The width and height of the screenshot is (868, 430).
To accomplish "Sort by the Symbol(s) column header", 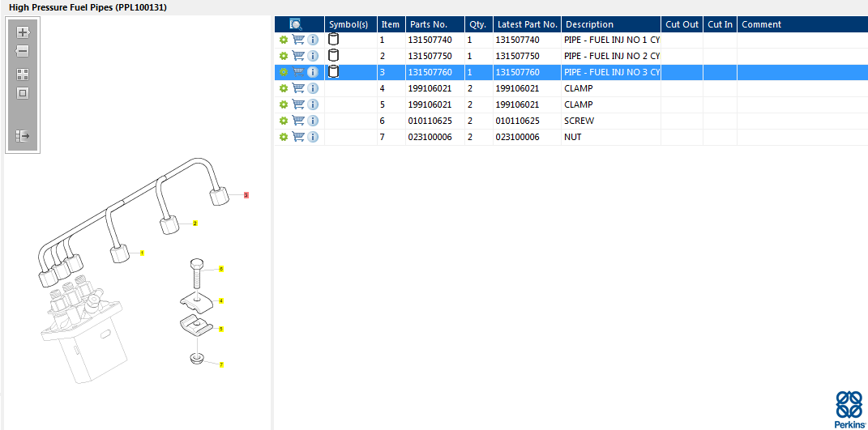I will click(351, 24).
